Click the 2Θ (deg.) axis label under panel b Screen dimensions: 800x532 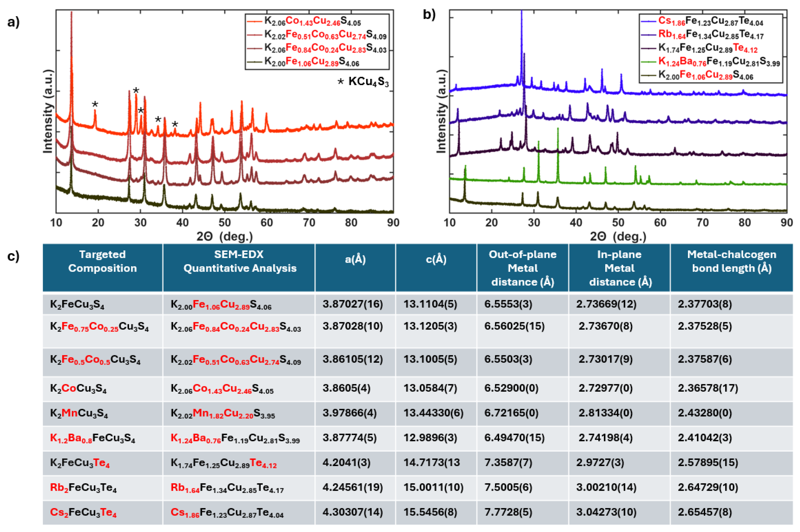(618, 236)
